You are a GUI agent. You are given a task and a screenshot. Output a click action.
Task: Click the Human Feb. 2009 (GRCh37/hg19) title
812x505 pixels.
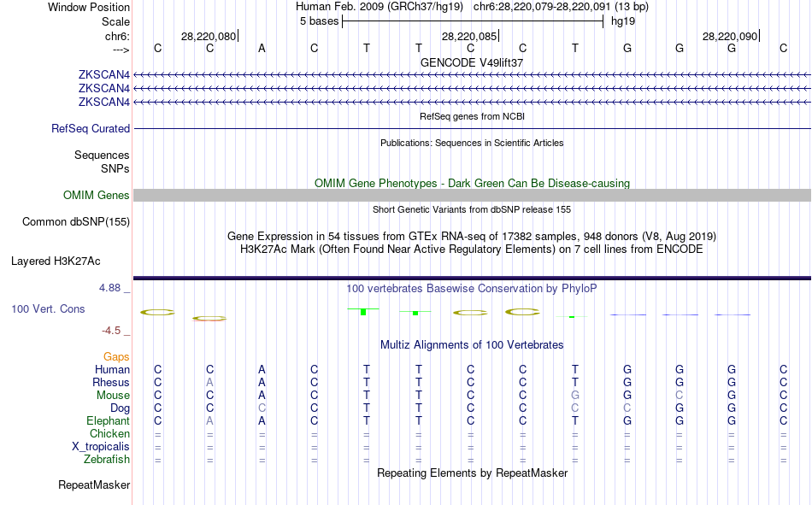pyautogui.click(x=380, y=7)
